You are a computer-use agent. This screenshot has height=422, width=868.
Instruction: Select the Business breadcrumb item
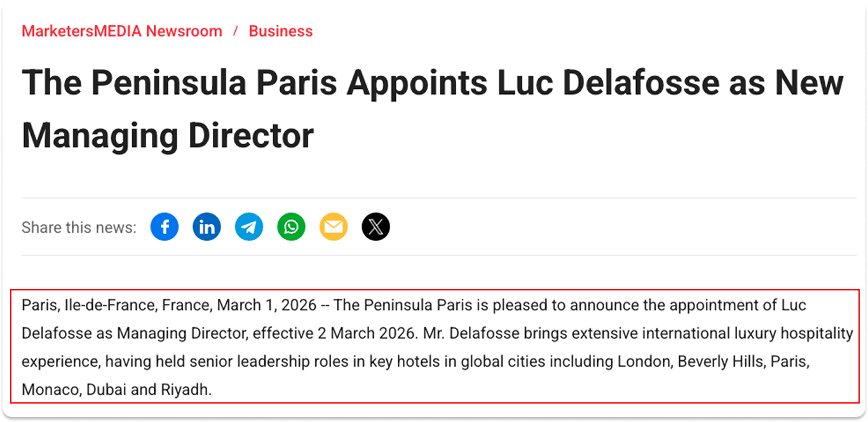tap(281, 31)
